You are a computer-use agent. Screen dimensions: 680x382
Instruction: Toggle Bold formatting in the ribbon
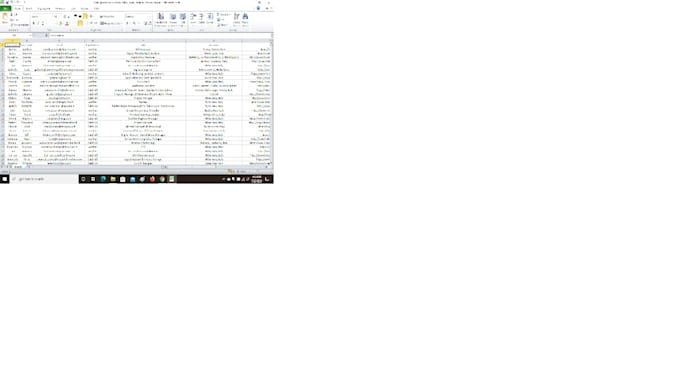click(33, 23)
